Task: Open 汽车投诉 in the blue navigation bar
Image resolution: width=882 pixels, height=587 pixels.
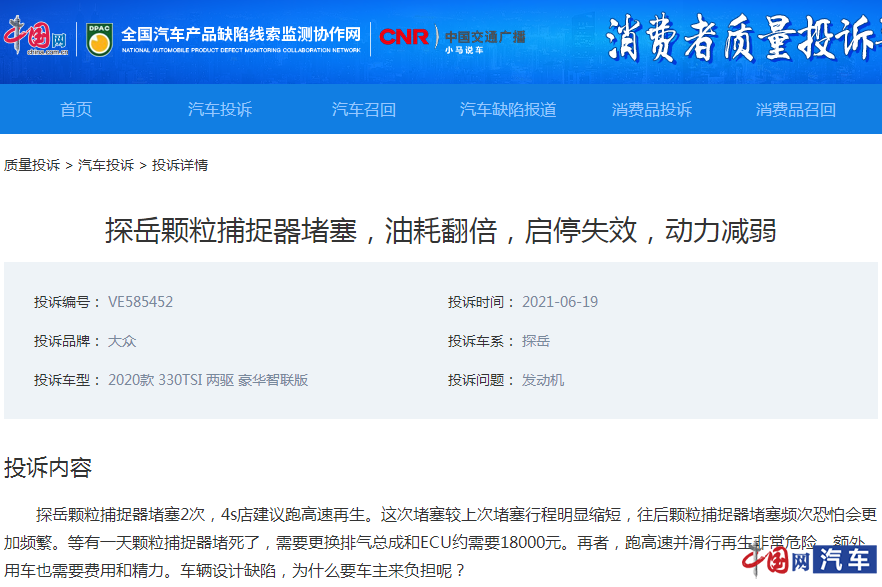Action: pos(220,109)
